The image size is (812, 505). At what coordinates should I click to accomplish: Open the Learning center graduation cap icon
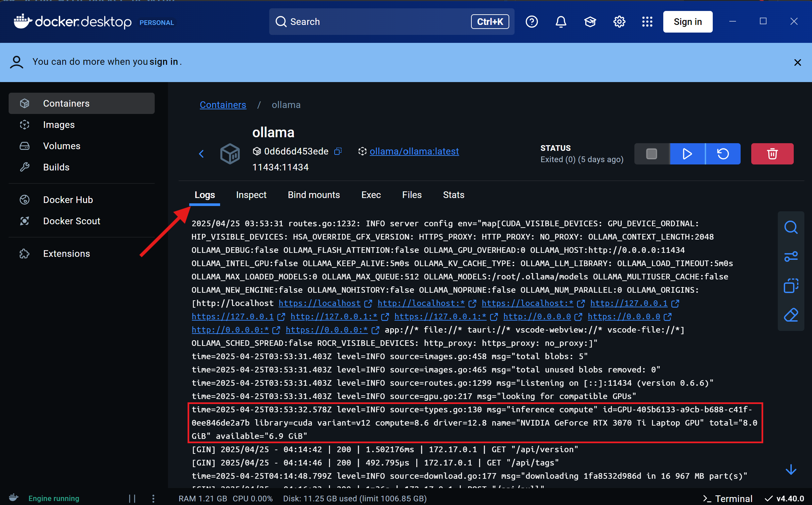coord(590,22)
